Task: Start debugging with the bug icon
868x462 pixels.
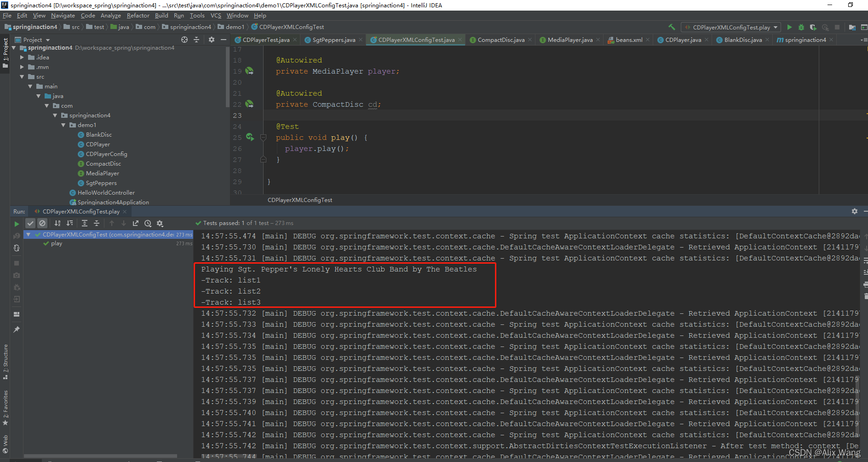Action: tap(801, 27)
